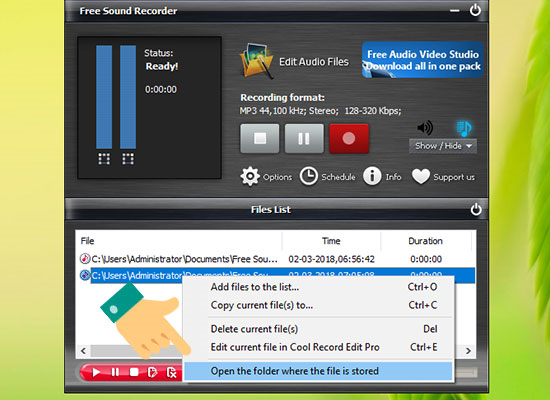Minimize the Free Sound Recorder window

pos(455,11)
